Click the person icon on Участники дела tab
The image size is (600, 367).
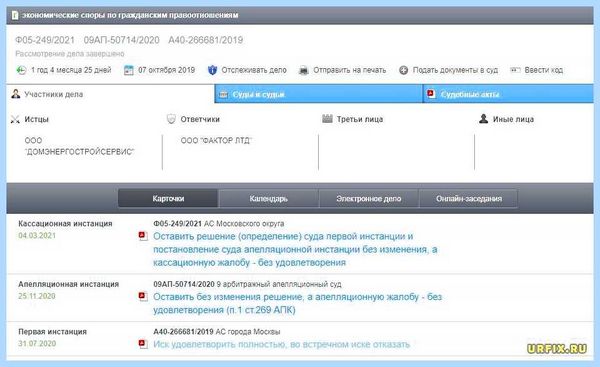tap(16, 94)
